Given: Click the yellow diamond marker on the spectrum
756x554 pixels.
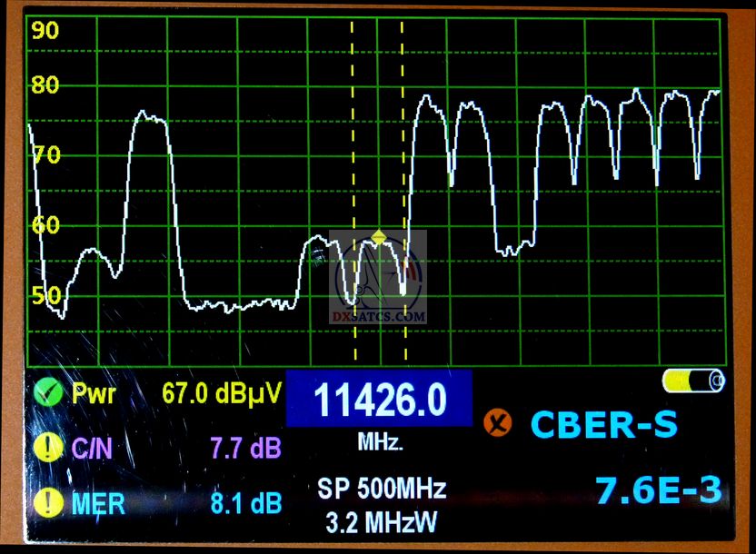Looking at the screenshot, I should pos(379,238).
